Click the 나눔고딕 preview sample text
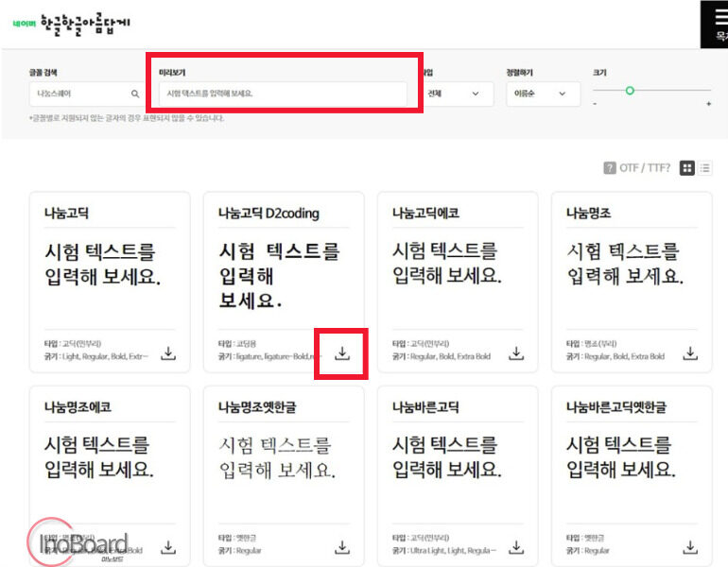 (x=103, y=265)
